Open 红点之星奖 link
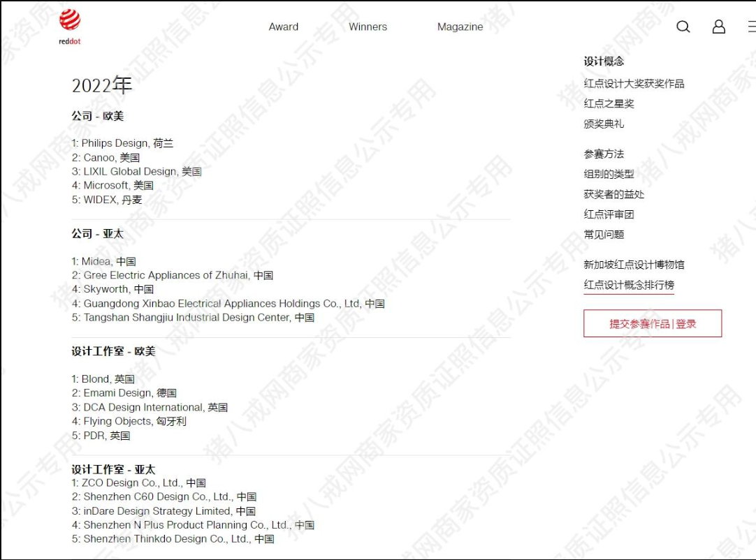 (609, 103)
